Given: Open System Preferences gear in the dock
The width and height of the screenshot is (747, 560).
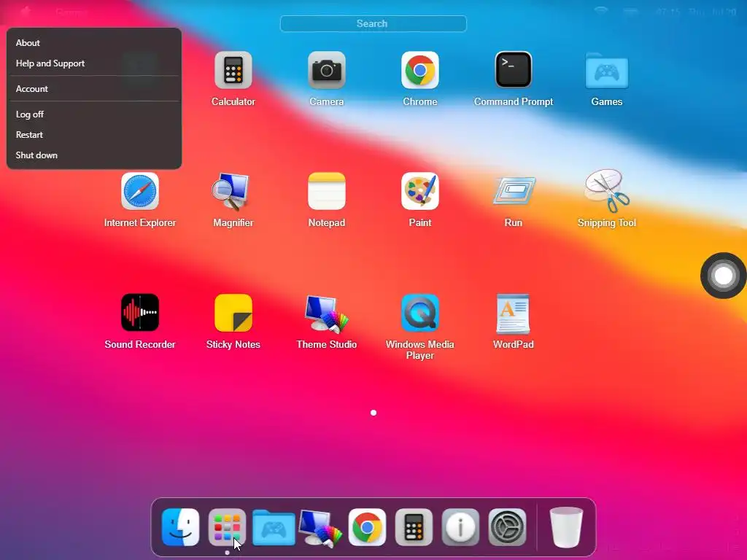Looking at the screenshot, I should tap(507, 527).
